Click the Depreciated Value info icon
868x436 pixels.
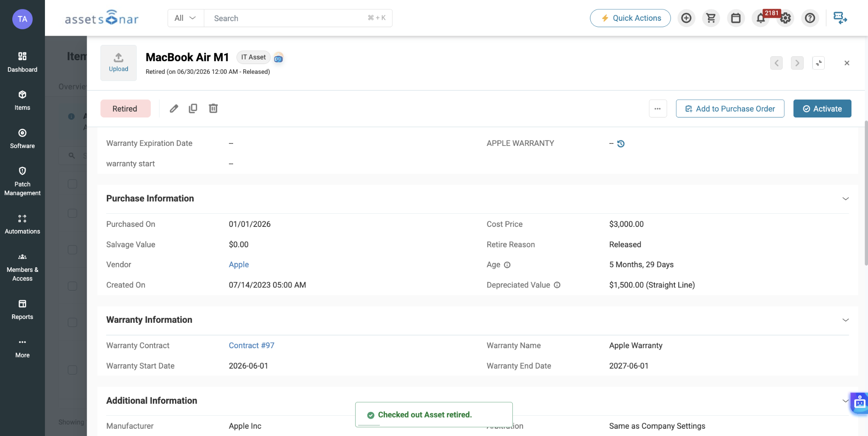click(x=557, y=285)
